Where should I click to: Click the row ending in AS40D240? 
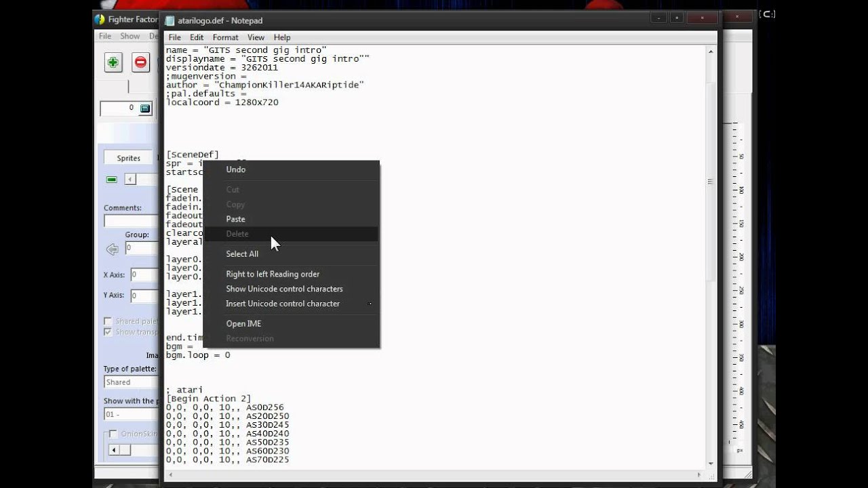tap(227, 434)
